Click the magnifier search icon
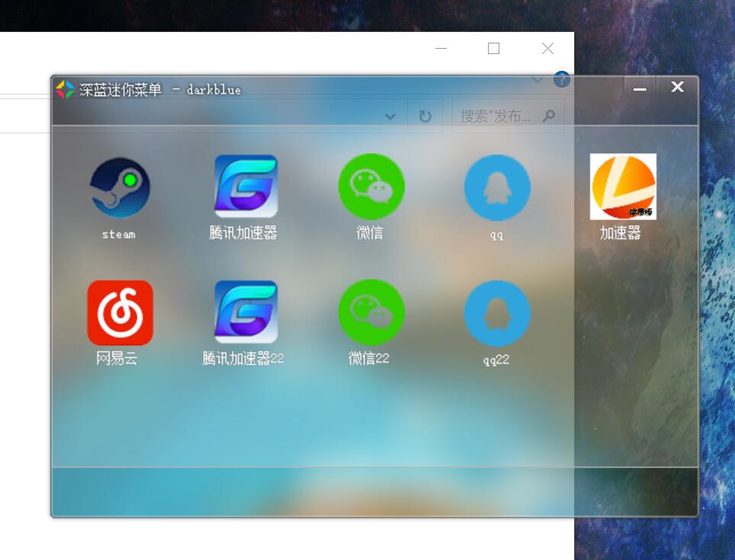This screenshot has height=560, width=735. click(548, 116)
